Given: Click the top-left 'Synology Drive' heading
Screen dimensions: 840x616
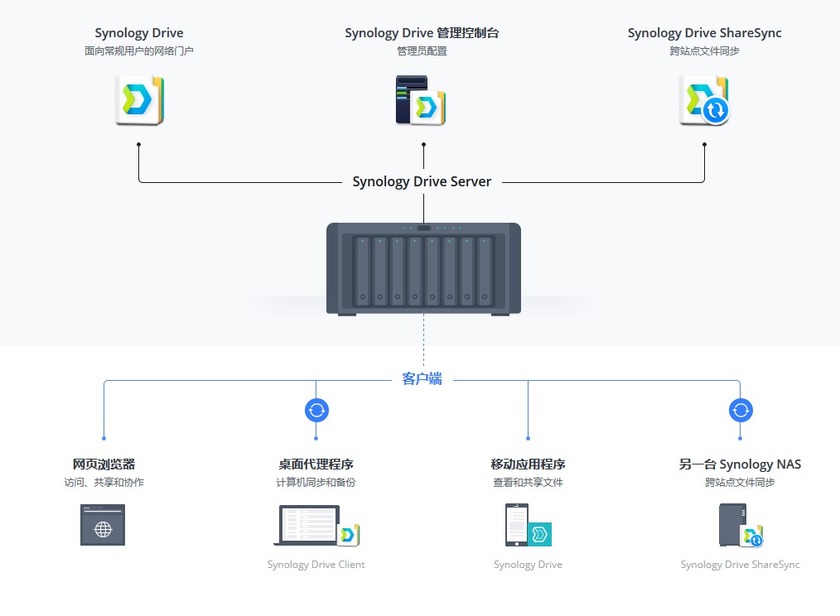Looking at the screenshot, I should [139, 33].
